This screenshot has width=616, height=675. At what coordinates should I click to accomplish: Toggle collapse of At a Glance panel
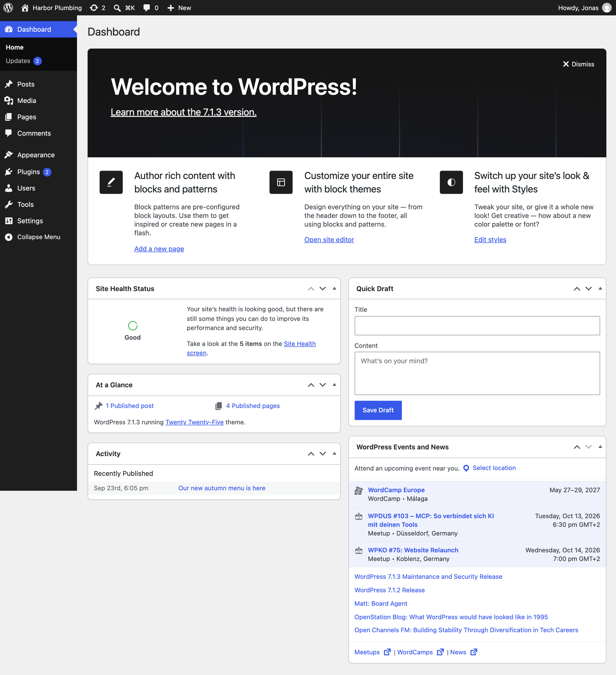[x=334, y=385]
